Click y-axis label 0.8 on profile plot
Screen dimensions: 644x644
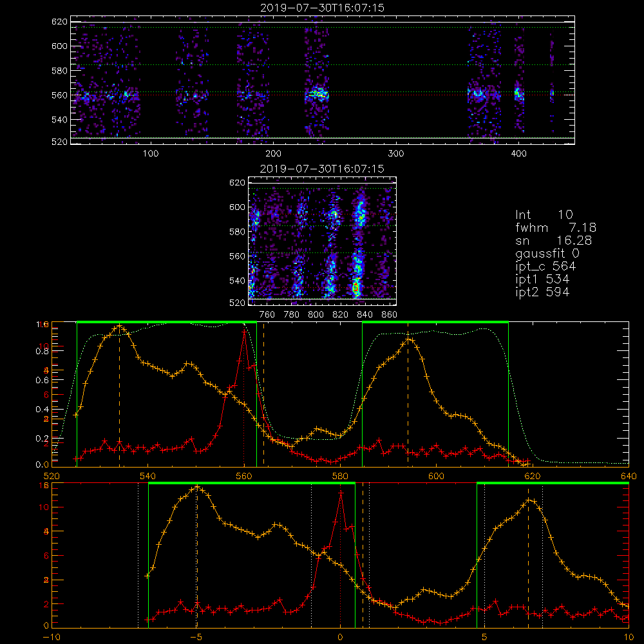[42, 351]
